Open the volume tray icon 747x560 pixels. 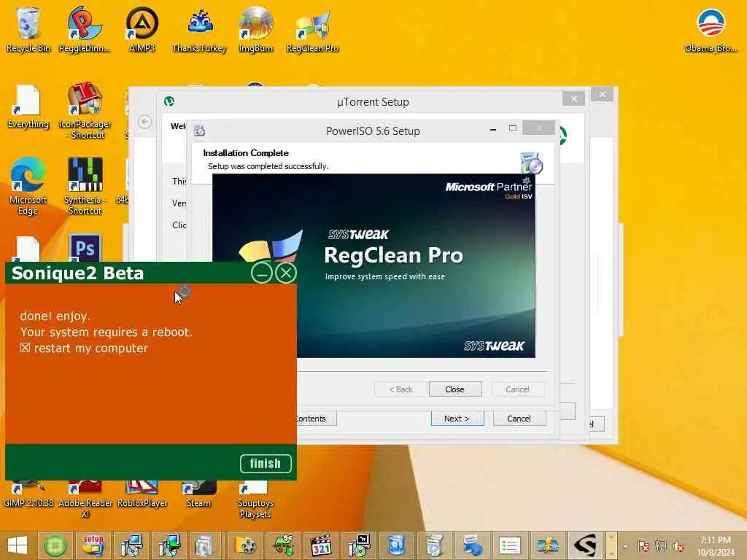pos(678,546)
